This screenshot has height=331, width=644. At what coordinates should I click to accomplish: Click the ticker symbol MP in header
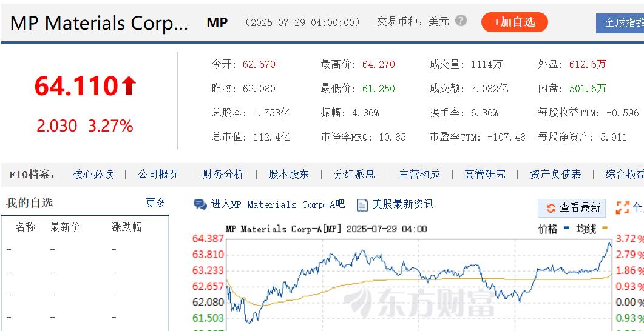(217, 23)
